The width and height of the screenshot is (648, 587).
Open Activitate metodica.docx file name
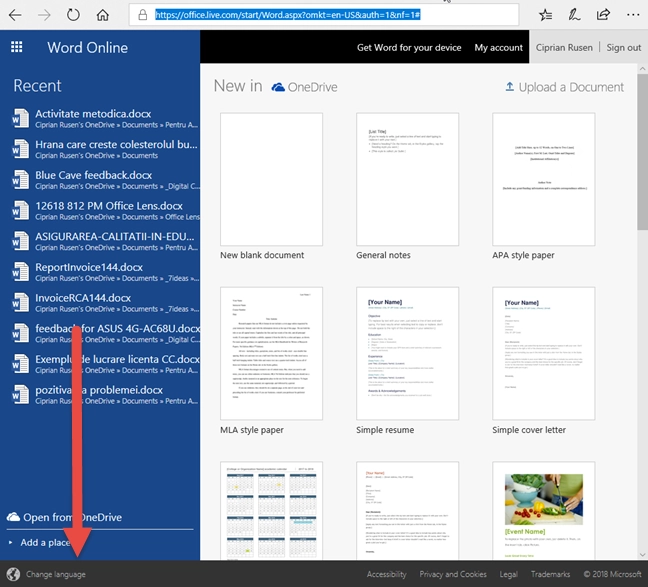coord(93,114)
